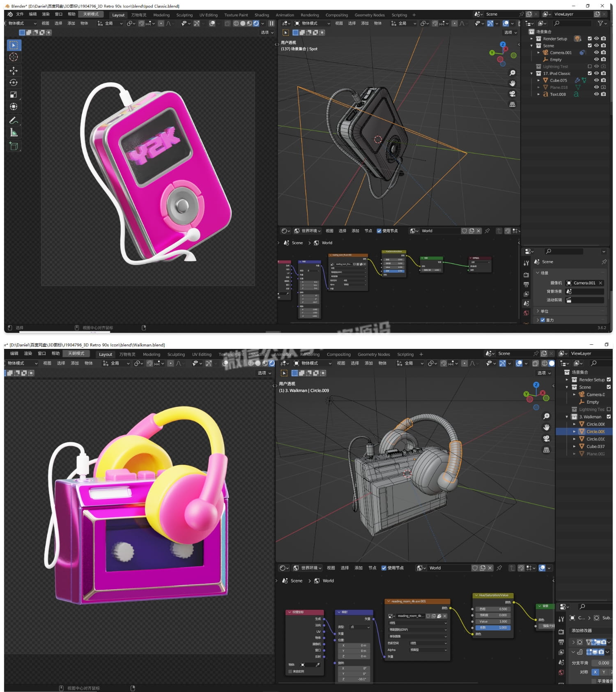Activate the Select Box tool in iPod window

pyautogui.click(x=14, y=45)
